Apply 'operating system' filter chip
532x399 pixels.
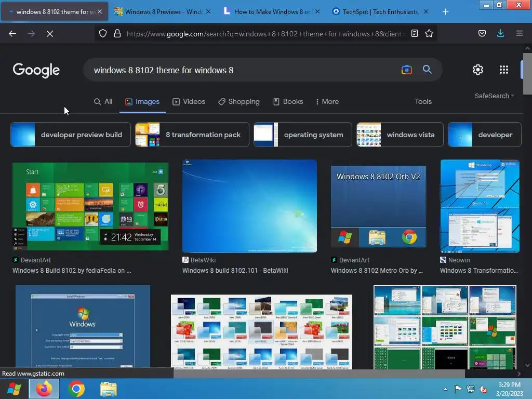click(303, 135)
